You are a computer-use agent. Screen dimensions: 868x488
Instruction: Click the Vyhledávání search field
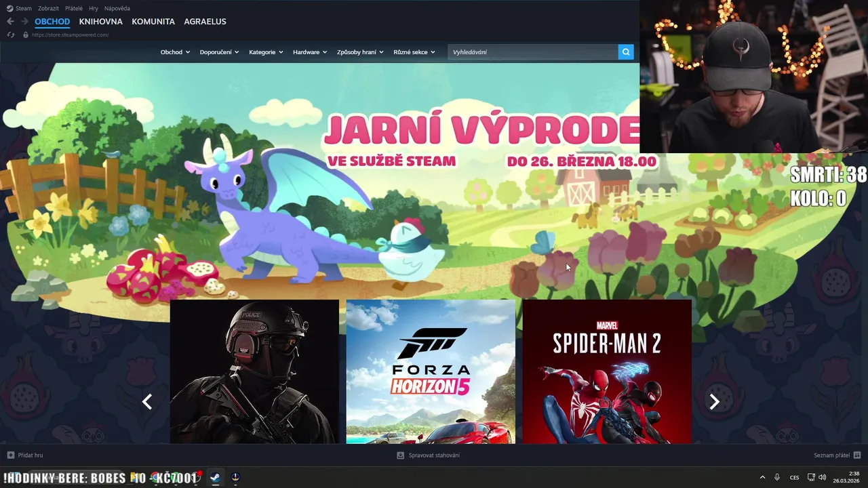pos(533,52)
